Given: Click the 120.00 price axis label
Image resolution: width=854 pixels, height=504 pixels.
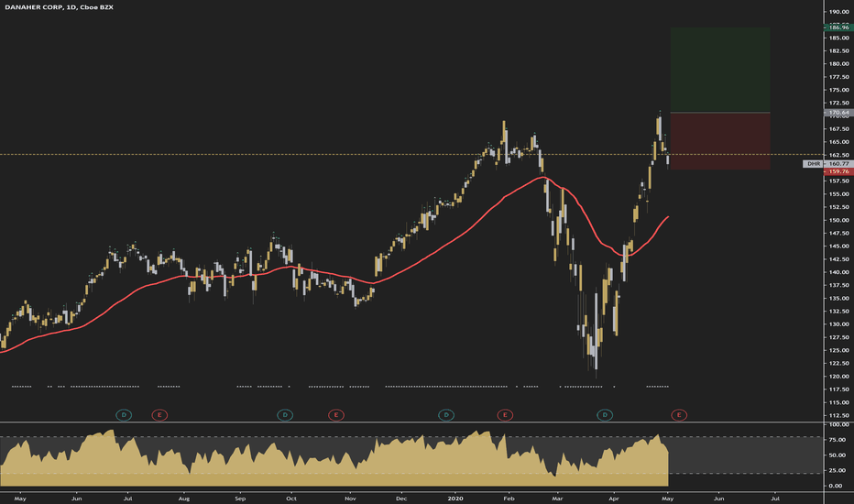Looking at the screenshot, I should (x=839, y=377).
